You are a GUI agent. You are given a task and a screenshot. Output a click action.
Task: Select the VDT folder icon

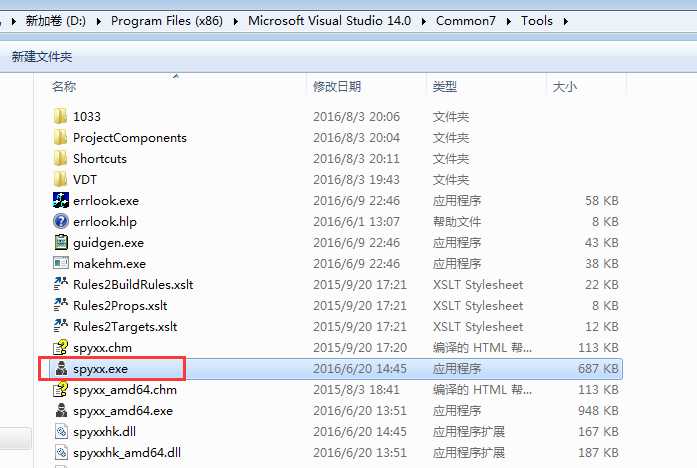click(60, 179)
